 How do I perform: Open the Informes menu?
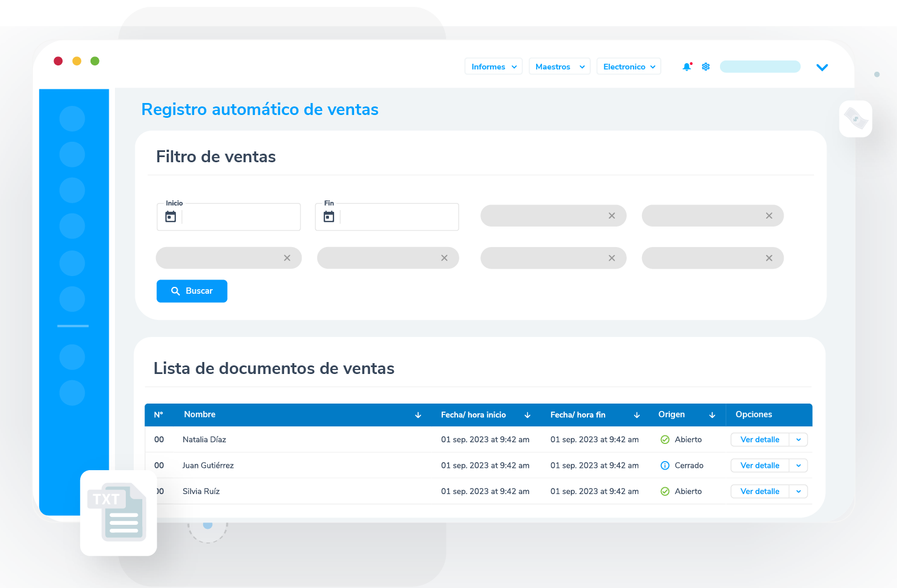493,67
